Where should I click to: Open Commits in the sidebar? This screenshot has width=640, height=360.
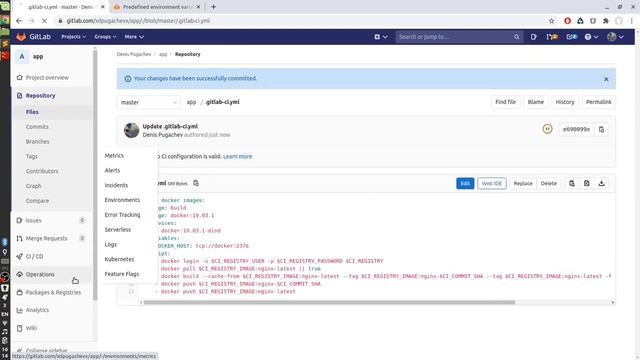37,127
